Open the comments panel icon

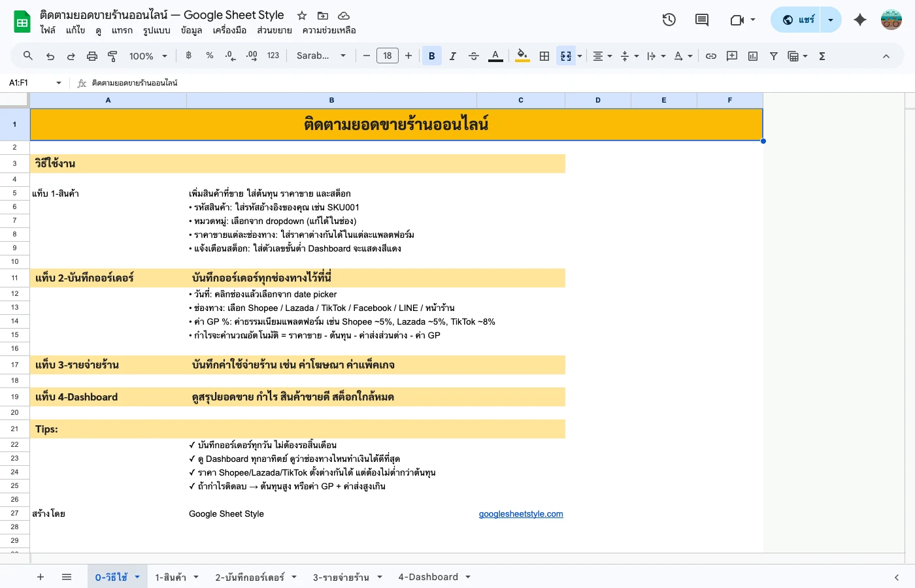pyautogui.click(x=702, y=20)
